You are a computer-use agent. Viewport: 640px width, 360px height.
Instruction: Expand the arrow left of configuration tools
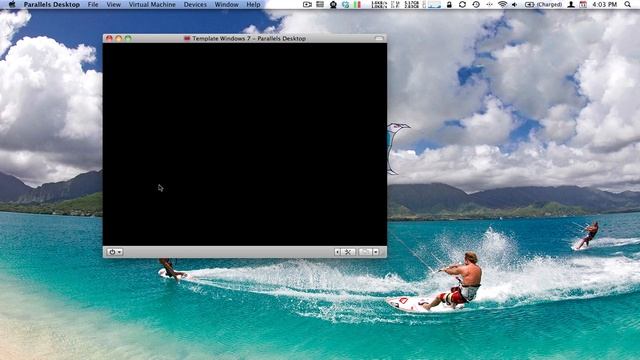[338, 252]
